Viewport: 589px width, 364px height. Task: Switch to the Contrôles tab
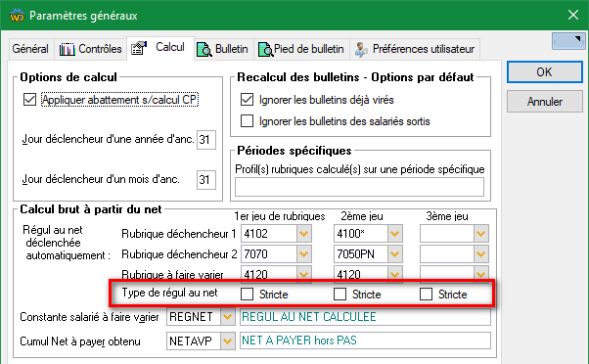click(91, 49)
